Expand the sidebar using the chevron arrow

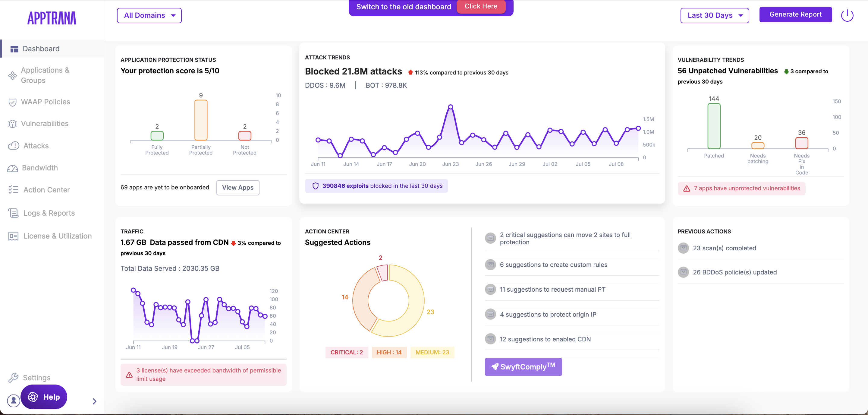click(x=94, y=401)
